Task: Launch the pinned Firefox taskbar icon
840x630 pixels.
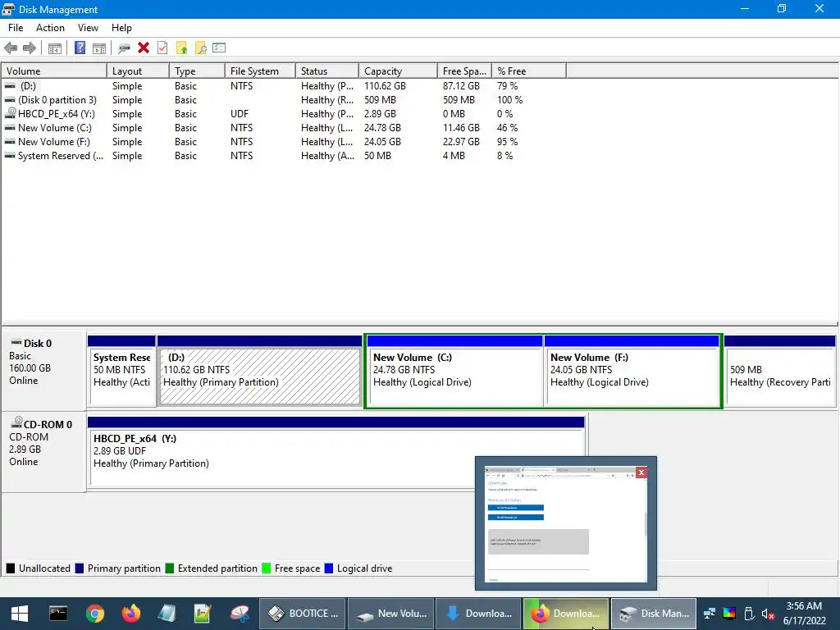Action: (x=130, y=614)
